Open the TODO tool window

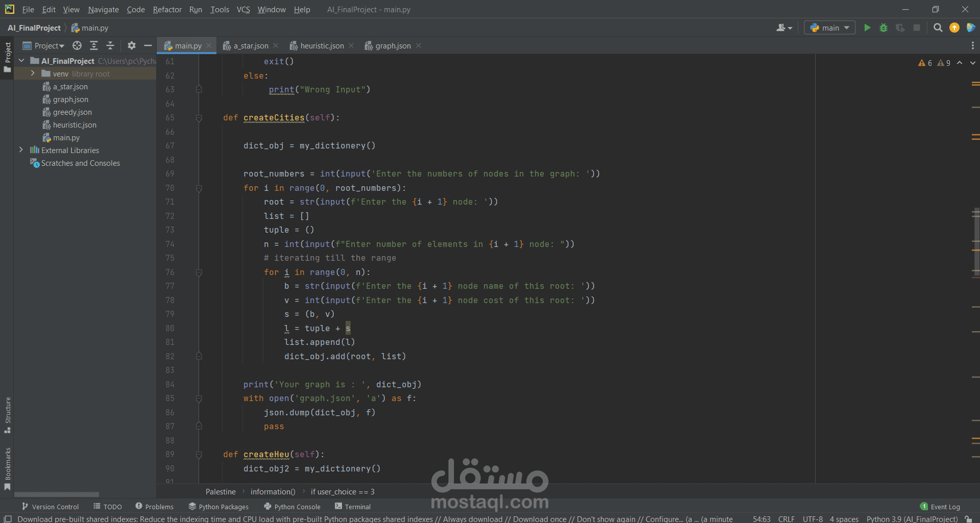click(x=108, y=507)
